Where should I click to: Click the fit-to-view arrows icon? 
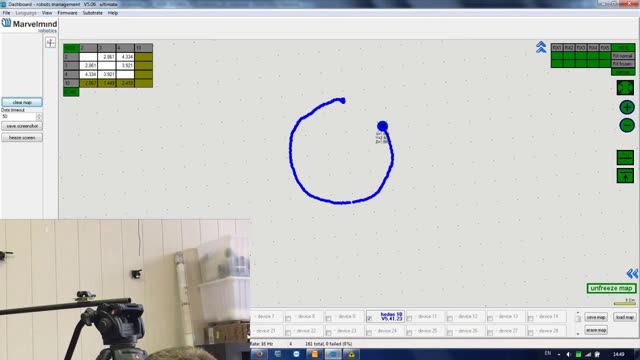coord(625,87)
